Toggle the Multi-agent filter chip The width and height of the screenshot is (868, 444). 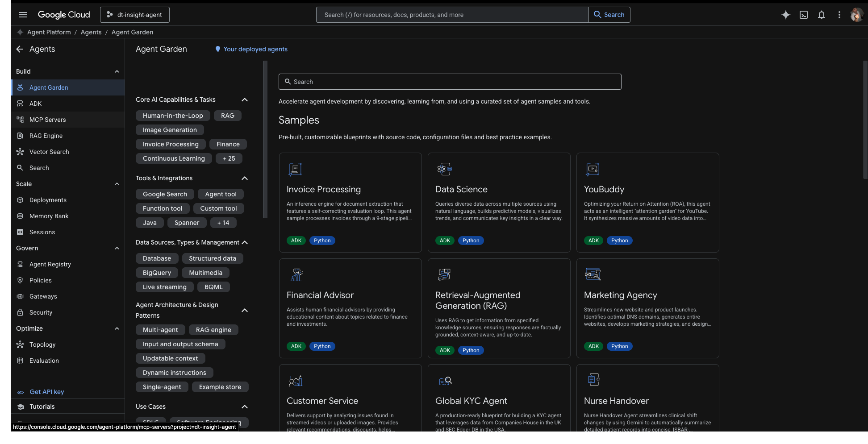[x=160, y=330]
